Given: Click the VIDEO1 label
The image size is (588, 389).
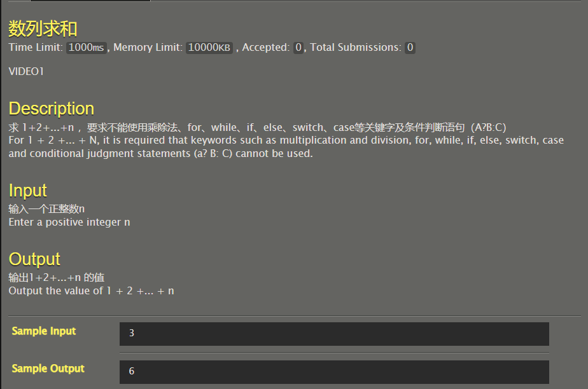Looking at the screenshot, I should (26, 72).
